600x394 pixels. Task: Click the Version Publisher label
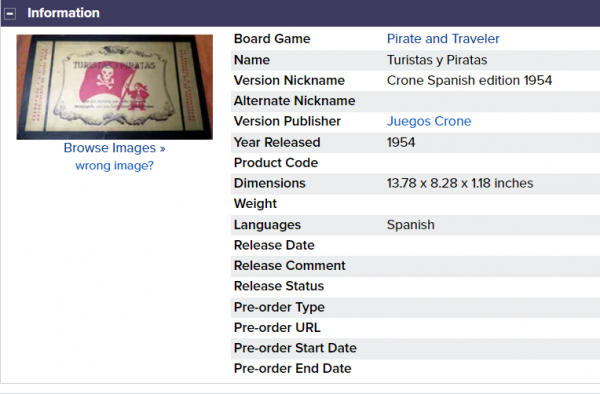pyautogui.click(x=287, y=121)
